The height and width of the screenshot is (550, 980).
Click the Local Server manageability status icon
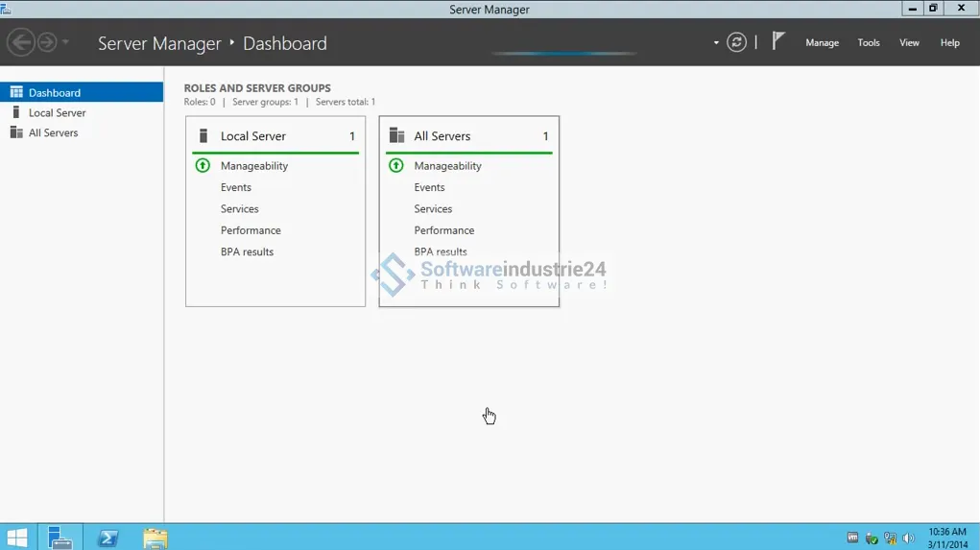[203, 166]
